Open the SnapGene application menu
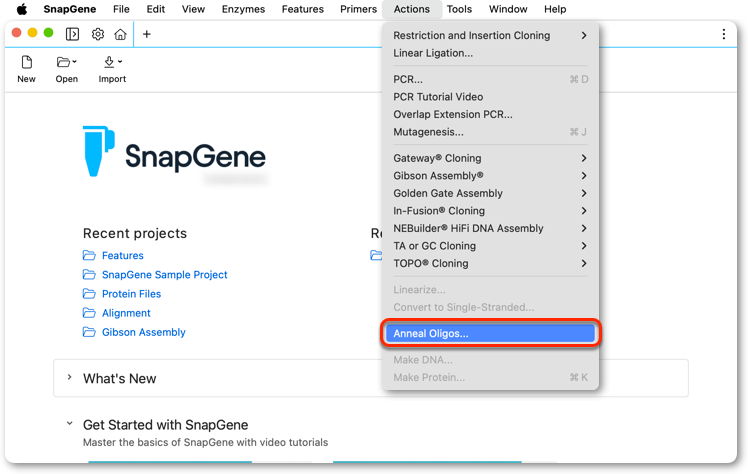Image resolution: width=748 pixels, height=474 pixels. click(x=70, y=9)
